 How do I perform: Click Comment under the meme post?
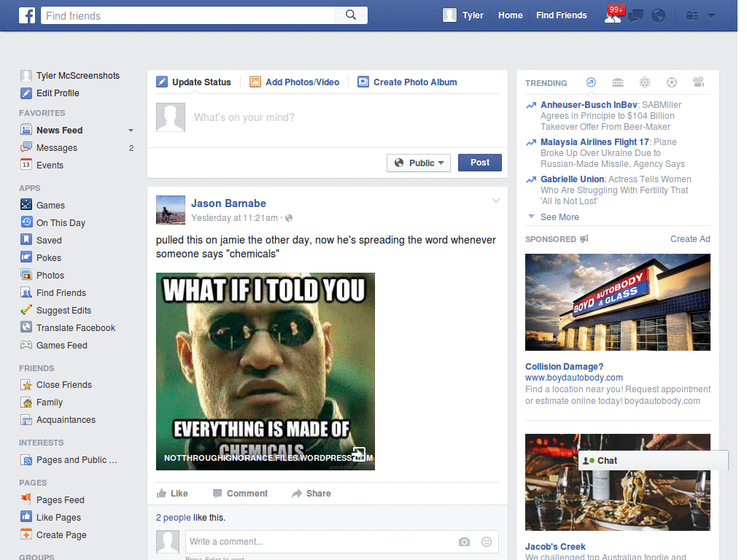240,494
